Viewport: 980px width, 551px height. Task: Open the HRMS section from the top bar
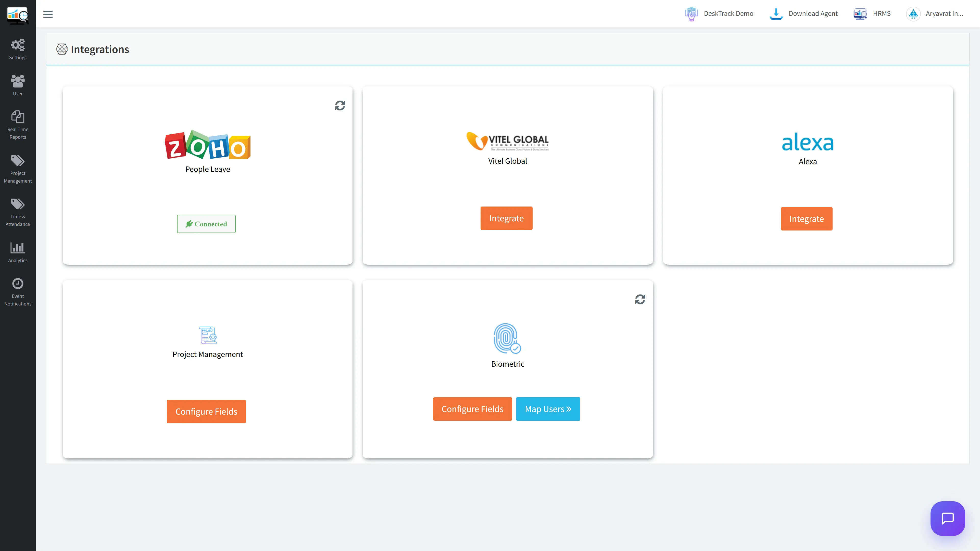tap(872, 13)
